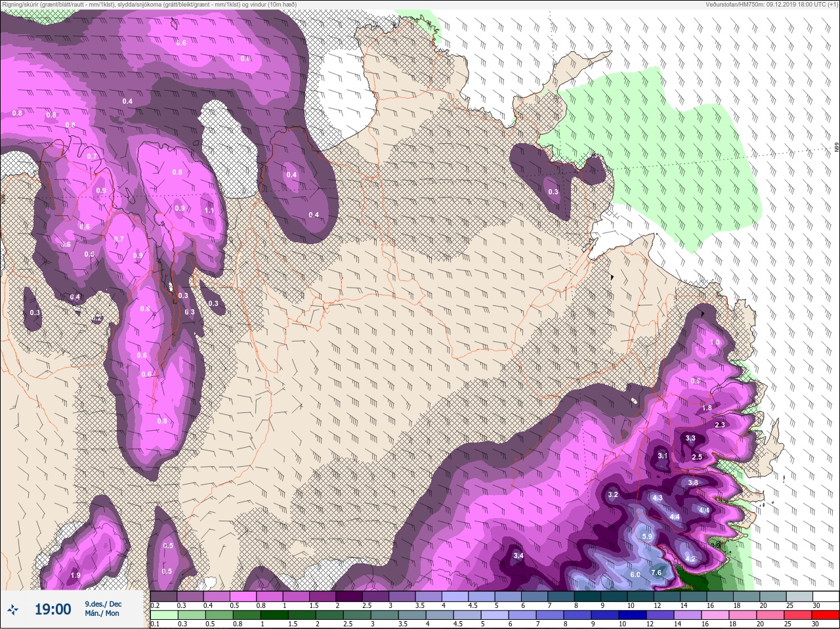This screenshot has height=629, width=840.
Task: Click the Veðurstofan star logo icon
Action: (x=12, y=609)
